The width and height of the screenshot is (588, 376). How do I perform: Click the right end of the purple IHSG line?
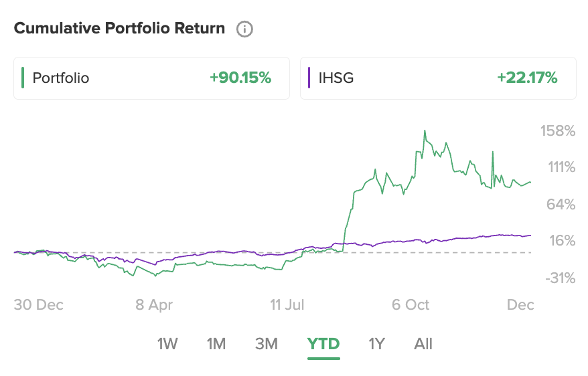click(530, 235)
